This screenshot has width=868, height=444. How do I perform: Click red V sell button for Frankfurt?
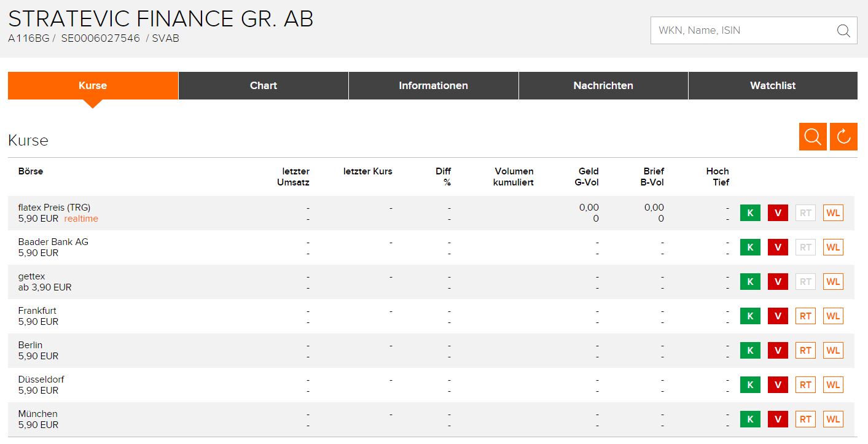click(x=778, y=316)
